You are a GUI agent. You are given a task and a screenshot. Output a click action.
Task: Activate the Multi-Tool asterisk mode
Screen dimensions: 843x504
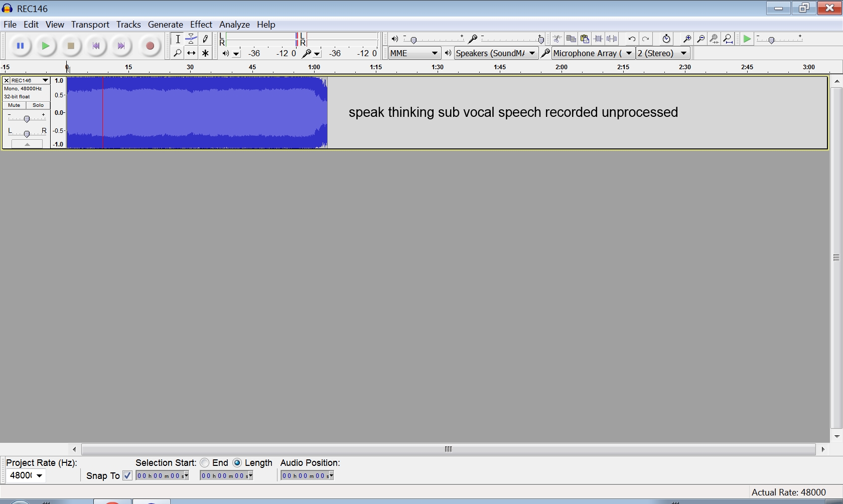pos(205,53)
